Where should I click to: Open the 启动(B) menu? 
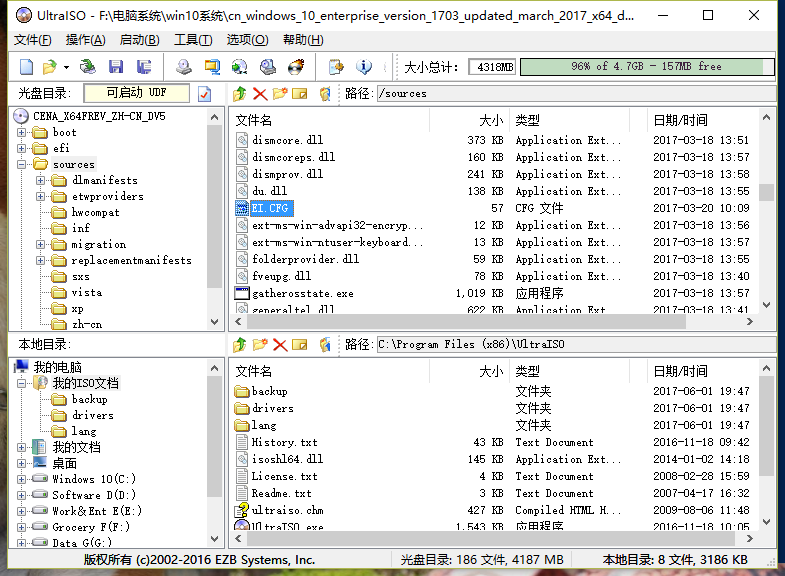tap(140, 40)
